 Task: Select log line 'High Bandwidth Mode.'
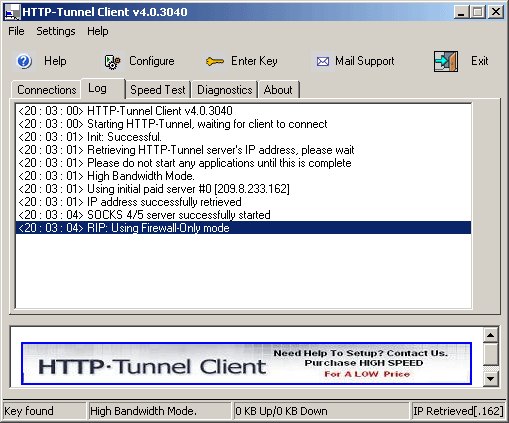[x=243, y=176]
